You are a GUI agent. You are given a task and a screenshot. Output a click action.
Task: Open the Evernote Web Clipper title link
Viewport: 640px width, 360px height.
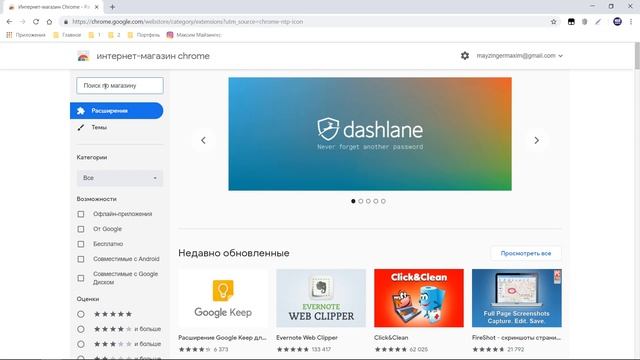307,338
